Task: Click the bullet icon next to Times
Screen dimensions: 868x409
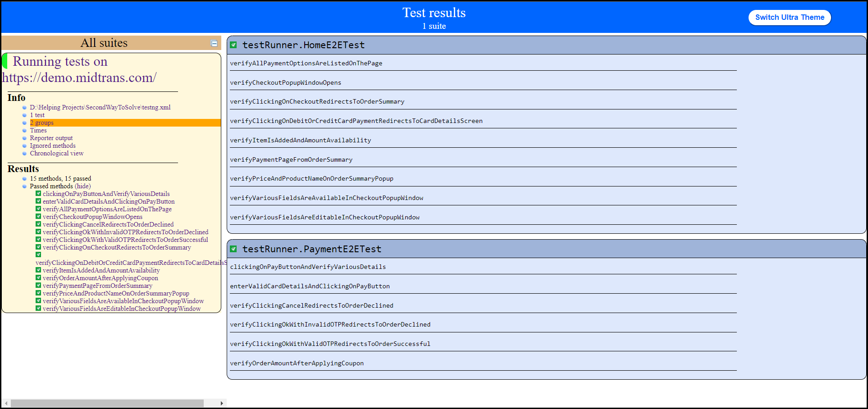Action: tap(24, 131)
